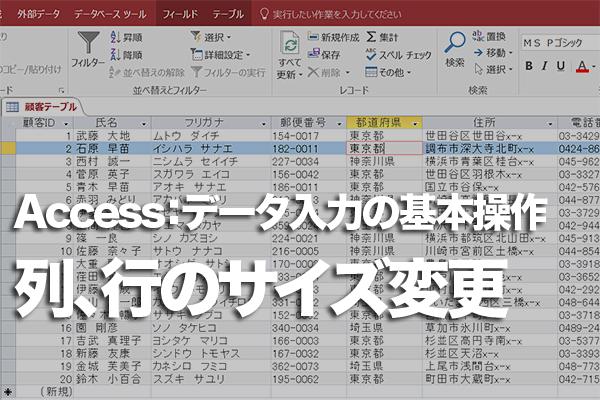The image size is (600, 400).
Task: Click cell 武藤 大地
Action: click(112, 136)
